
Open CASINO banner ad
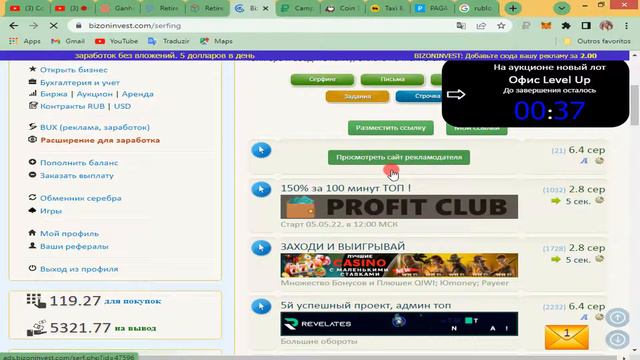click(399, 265)
